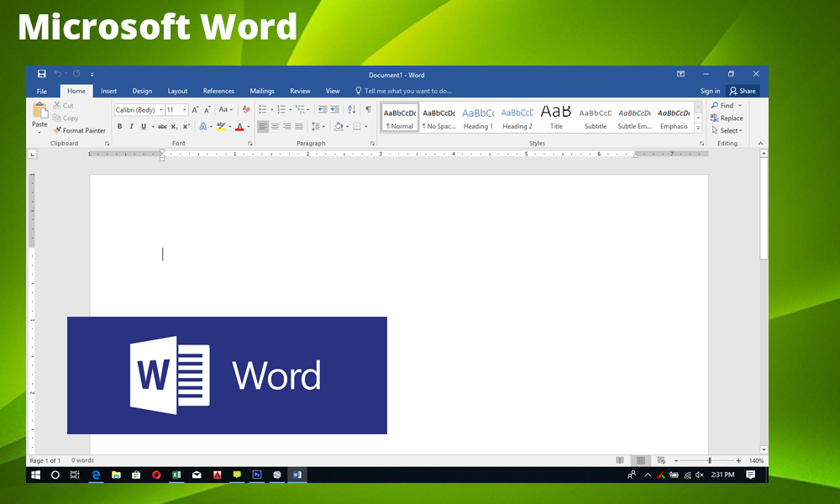This screenshot has height=504, width=840.
Task: Open the Calibri (Body) font name dropdown
Action: 160,110
